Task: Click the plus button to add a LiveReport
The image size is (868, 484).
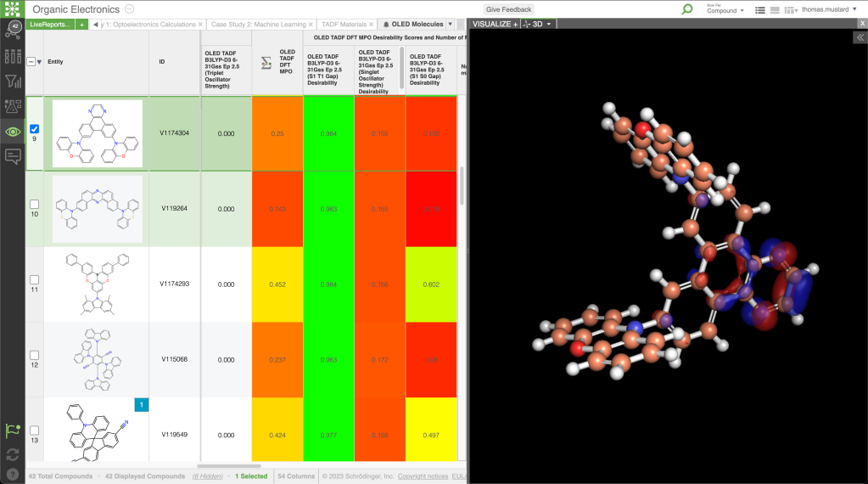Action: tap(81, 25)
